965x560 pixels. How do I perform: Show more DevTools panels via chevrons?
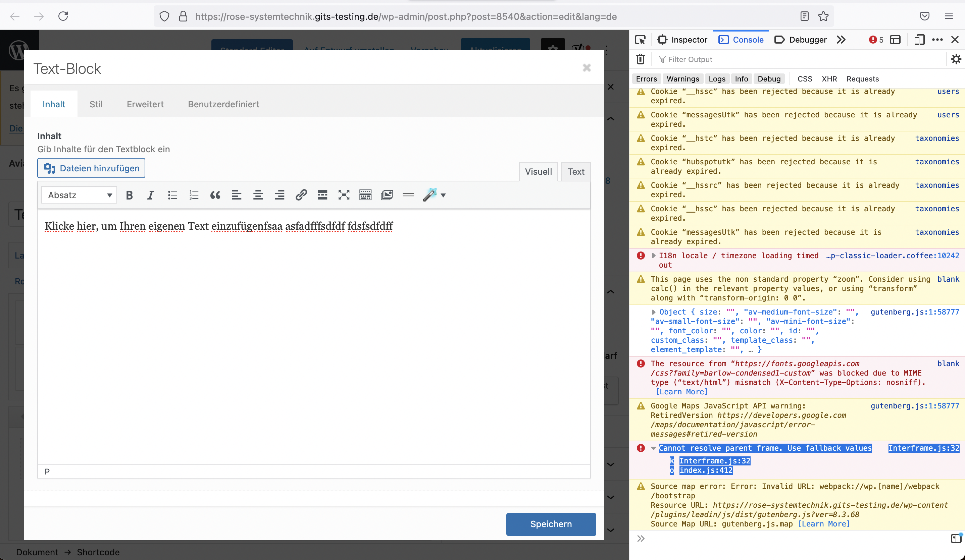[x=841, y=40]
